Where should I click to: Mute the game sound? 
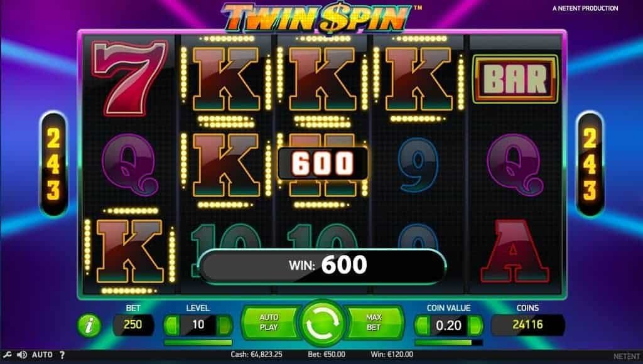(22, 355)
